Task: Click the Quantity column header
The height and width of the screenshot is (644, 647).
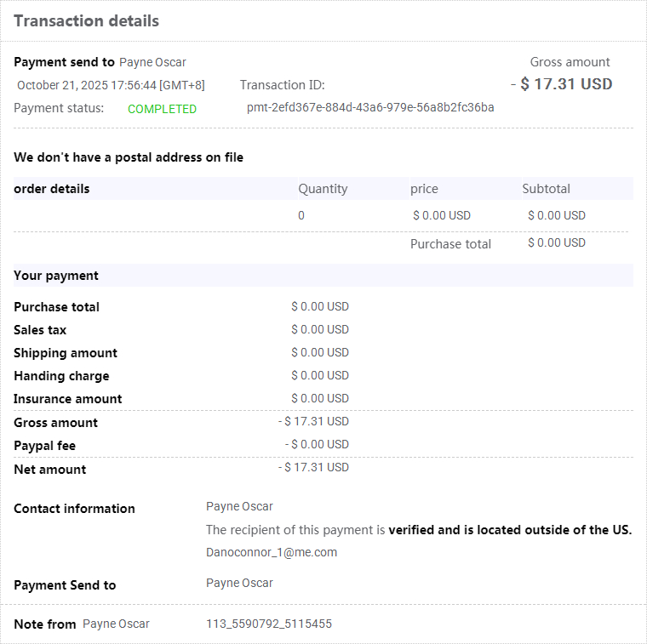Action: 323,189
